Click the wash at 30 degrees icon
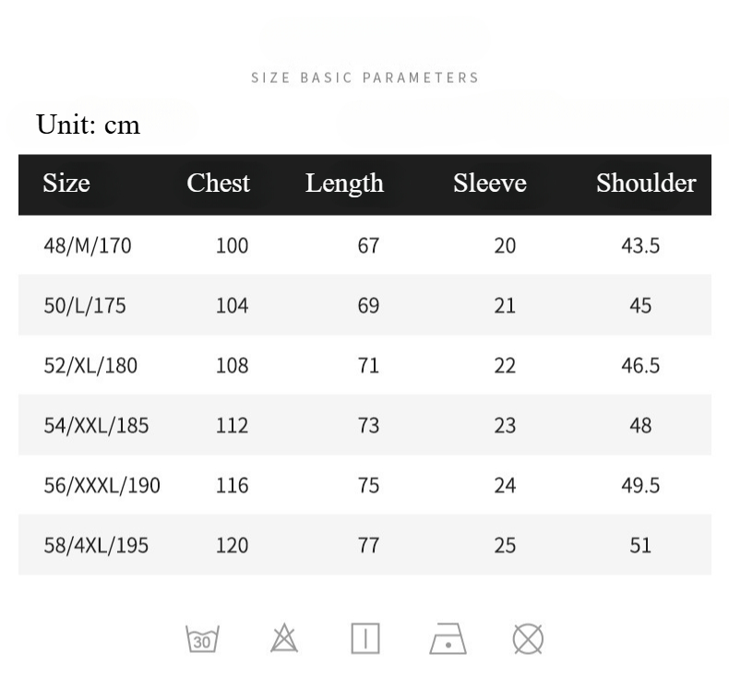729x700 pixels. point(202,638)
